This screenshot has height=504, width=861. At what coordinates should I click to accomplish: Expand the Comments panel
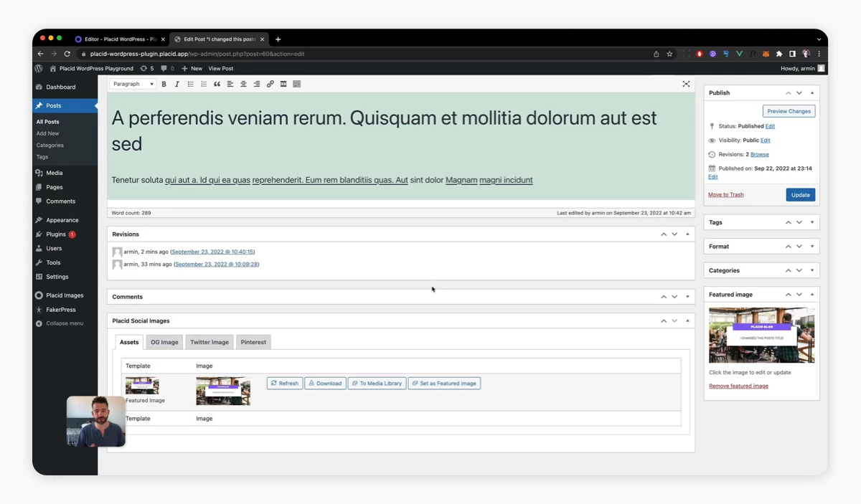(687, 297)
